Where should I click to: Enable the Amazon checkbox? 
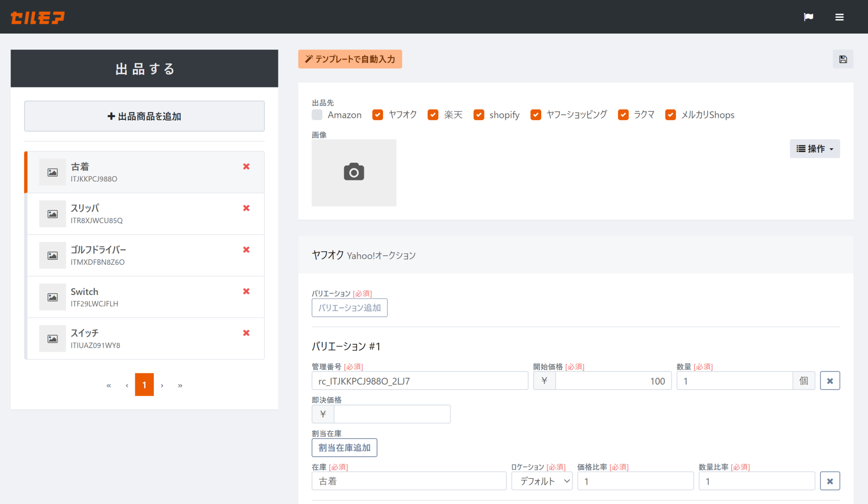[317, 115]
